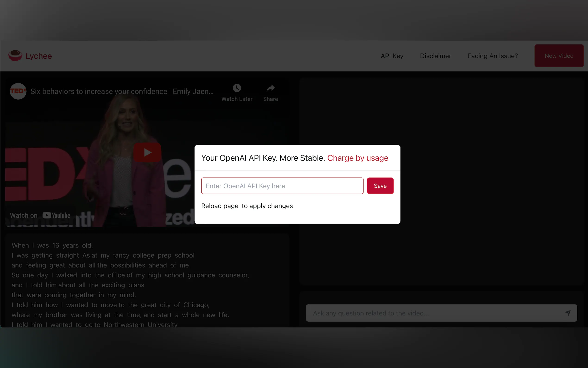
Task: Select transcript line 'When I was 16 years old'
Action: tap(52, 245)
